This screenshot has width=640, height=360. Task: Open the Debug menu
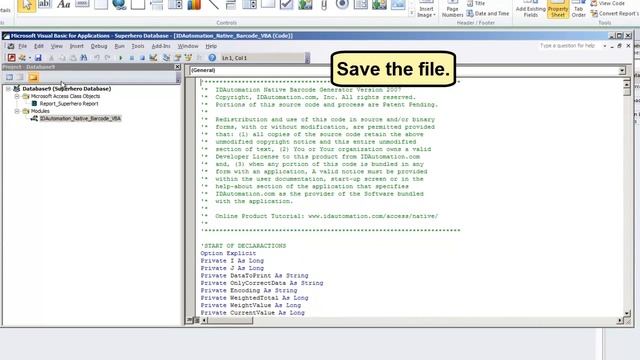pos(99,46)
